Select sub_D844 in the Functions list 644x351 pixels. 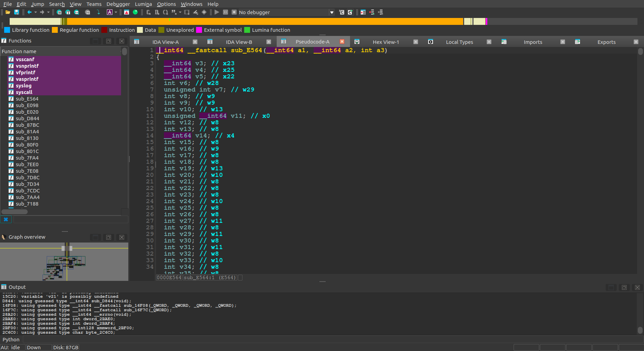click(27, 118)
